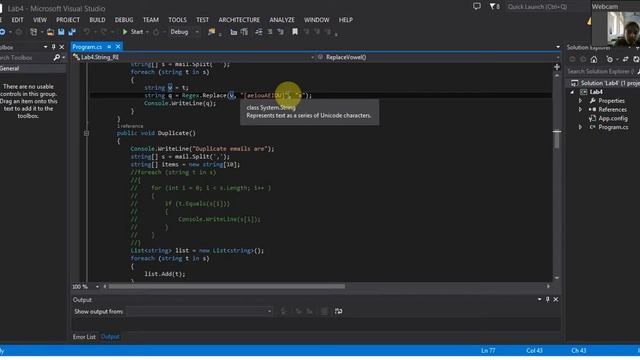Open the PROJECT menu
This screenshot has height=360, width=640.
68,20
